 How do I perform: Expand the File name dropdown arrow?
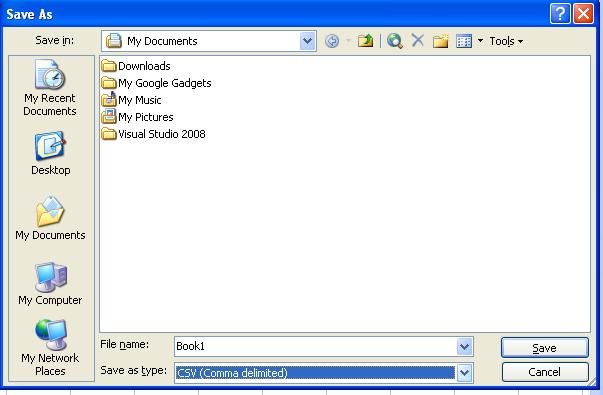pyautogui.click(x=465, y=347)
